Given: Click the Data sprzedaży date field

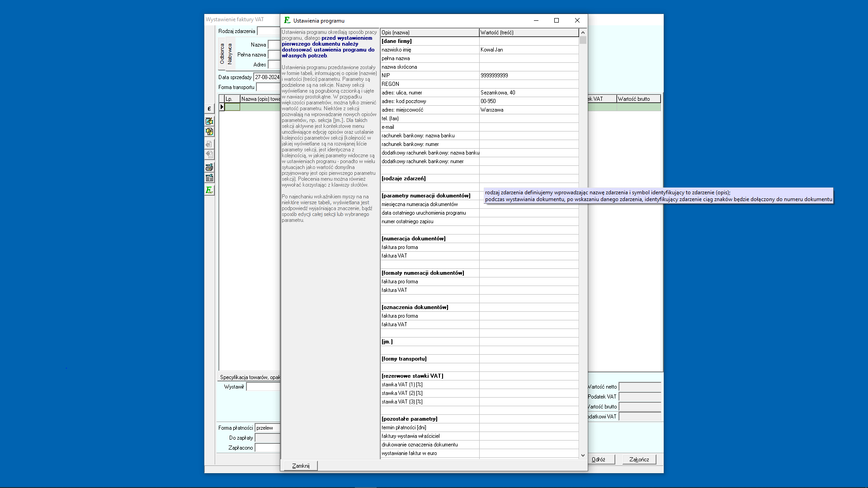Looking at the screenshot, I should [x=267, y=77].
